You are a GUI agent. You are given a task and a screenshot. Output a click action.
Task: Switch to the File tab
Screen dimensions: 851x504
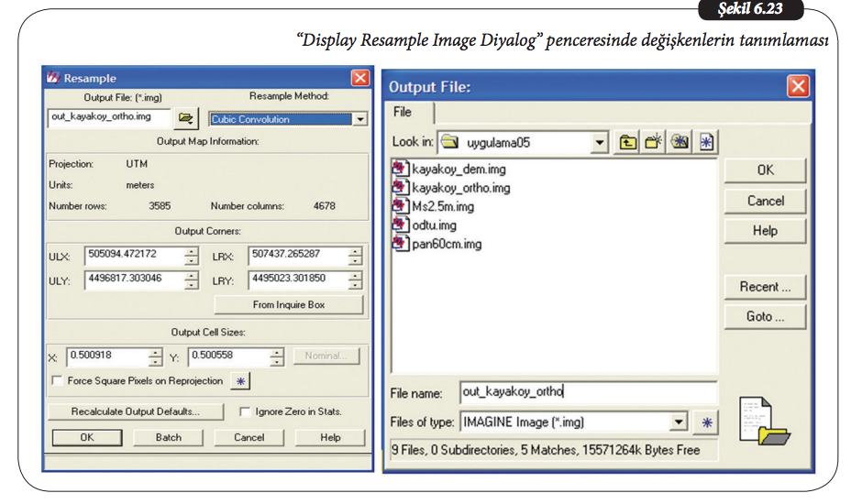403,112
